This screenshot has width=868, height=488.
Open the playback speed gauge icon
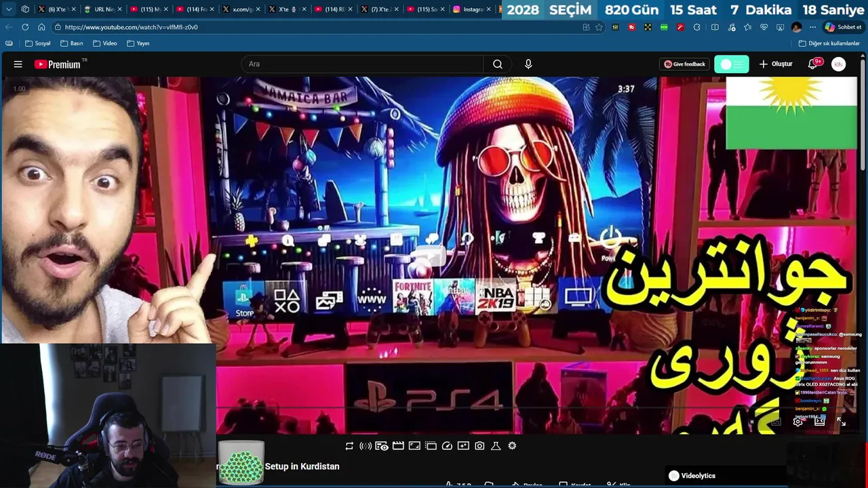447,446
